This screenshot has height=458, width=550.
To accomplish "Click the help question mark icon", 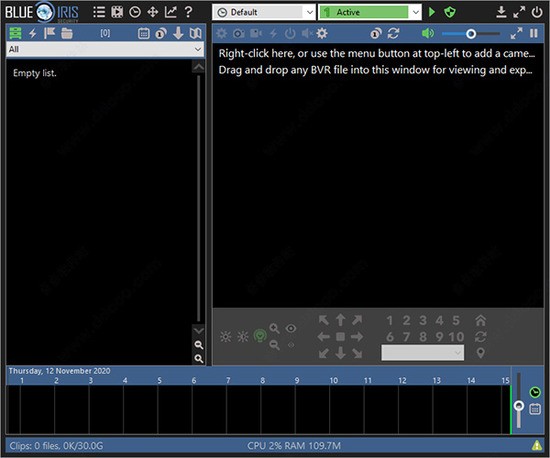I will (x=188, y=12).
